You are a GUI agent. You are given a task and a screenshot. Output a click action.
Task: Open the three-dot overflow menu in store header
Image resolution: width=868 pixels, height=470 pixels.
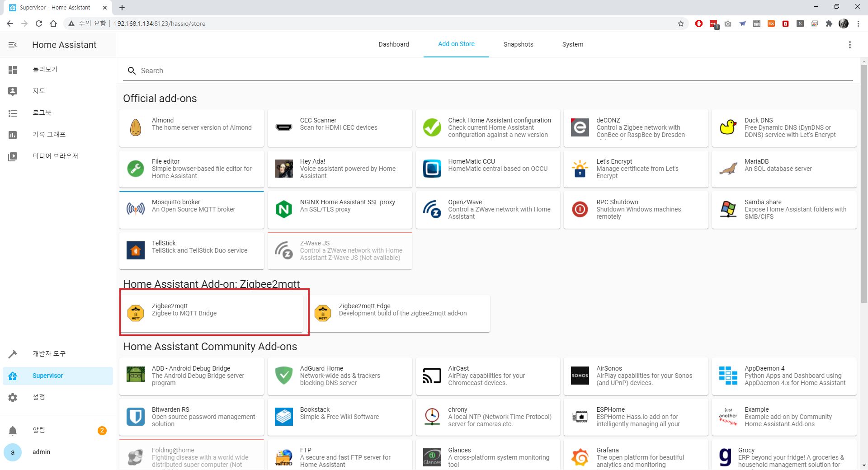pyautogui.click(x=850, y=45)
